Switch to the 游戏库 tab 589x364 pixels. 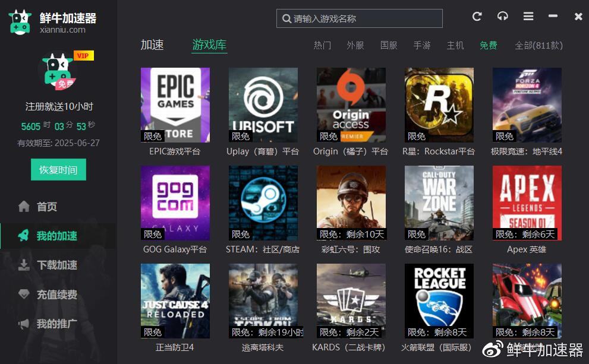[x=209, y=45]
